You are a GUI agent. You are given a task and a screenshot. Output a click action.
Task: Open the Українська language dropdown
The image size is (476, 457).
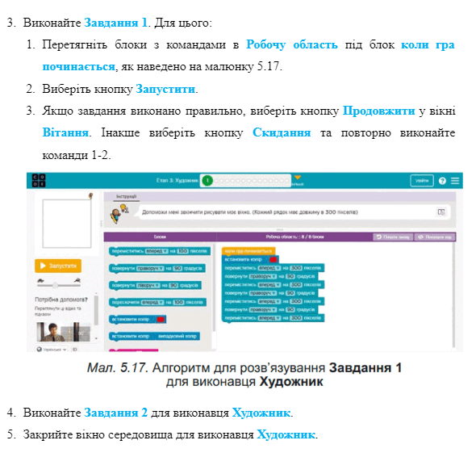[52, 350]
